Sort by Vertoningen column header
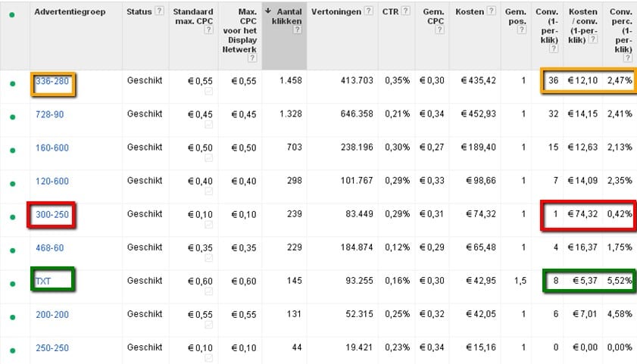The height and width of the screenshot is (364, 637). [336, 12]
